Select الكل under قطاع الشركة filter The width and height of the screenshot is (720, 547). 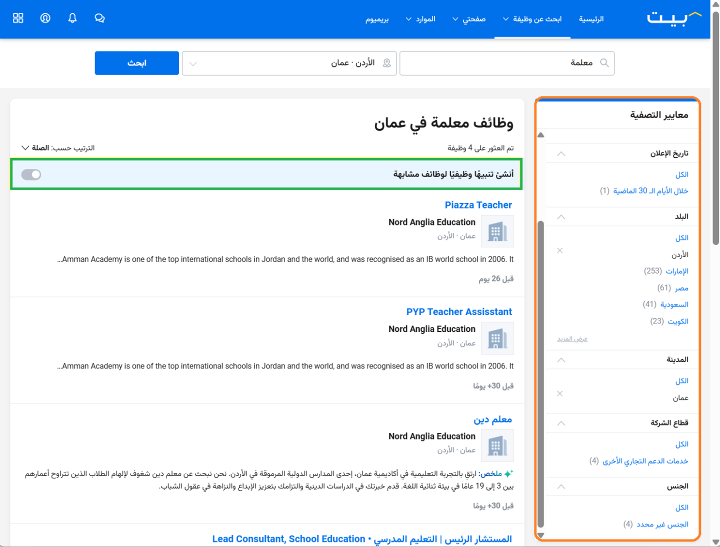(682, 444)
